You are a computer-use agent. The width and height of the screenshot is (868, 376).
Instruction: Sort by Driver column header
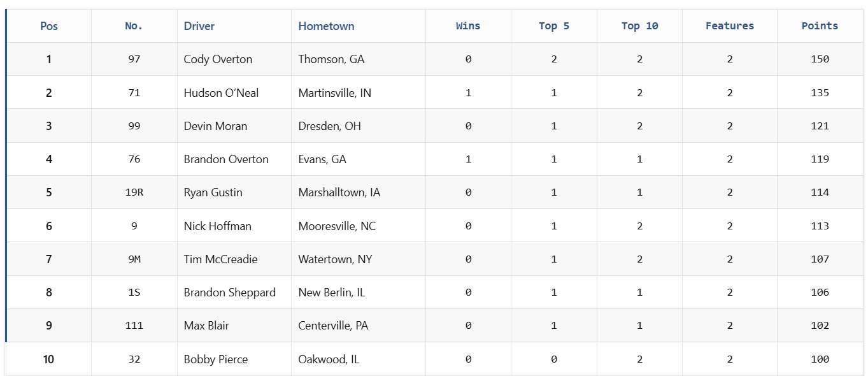click(199, 26)
